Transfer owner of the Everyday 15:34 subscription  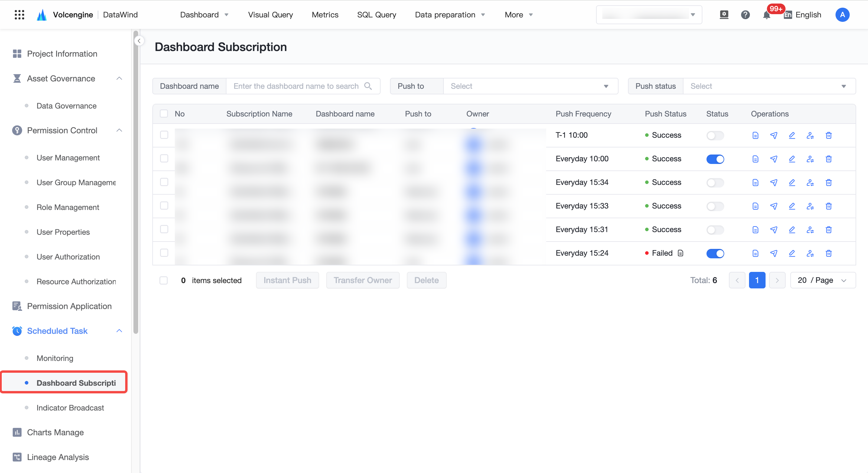tap(810, 183)
